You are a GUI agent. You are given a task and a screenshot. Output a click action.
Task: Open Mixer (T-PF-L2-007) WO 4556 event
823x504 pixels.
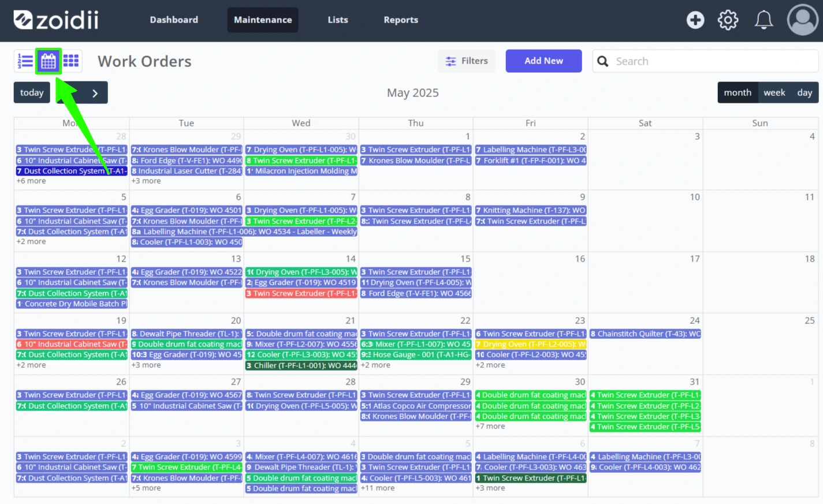point(301,344)
